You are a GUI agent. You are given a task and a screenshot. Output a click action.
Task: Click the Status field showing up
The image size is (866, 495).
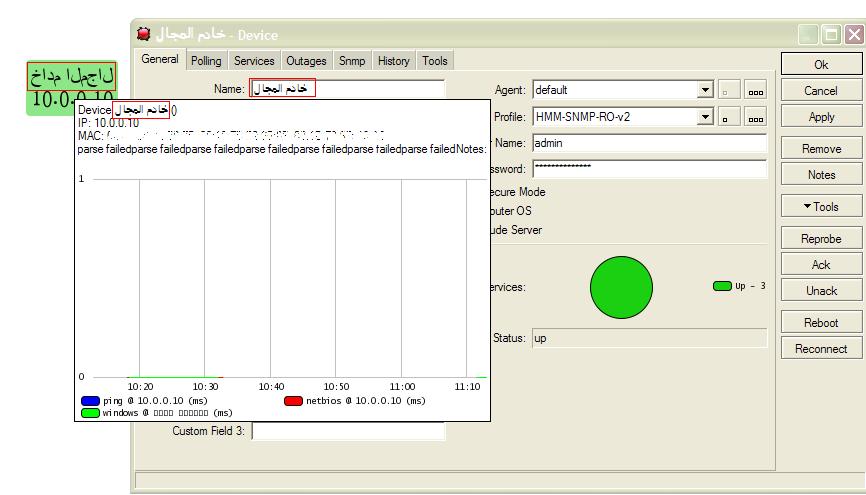tap(650, 338)
